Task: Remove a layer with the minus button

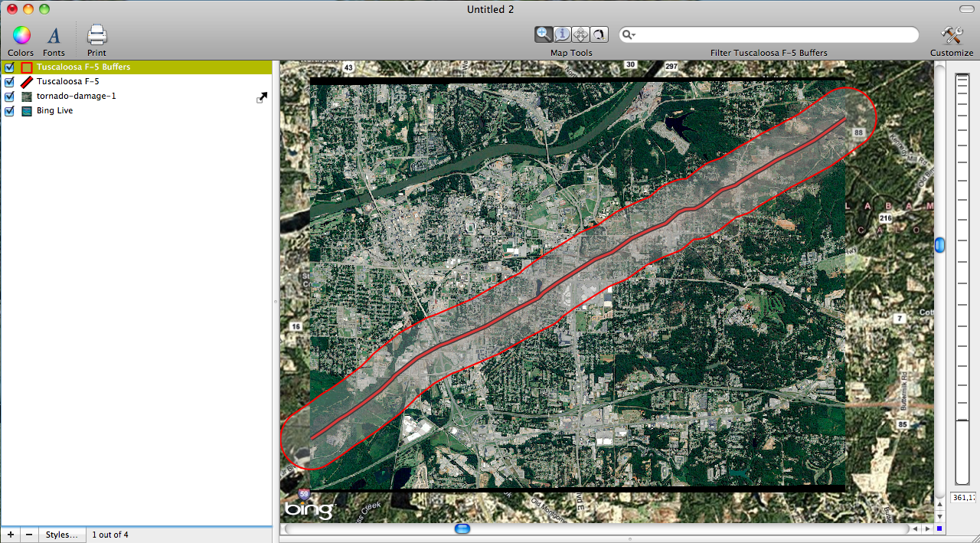Action: [29, 534]
